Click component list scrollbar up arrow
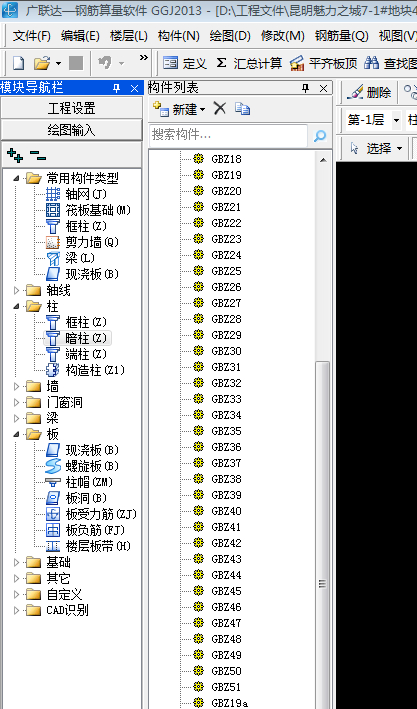417x709 pixels. tap(323, 160)
